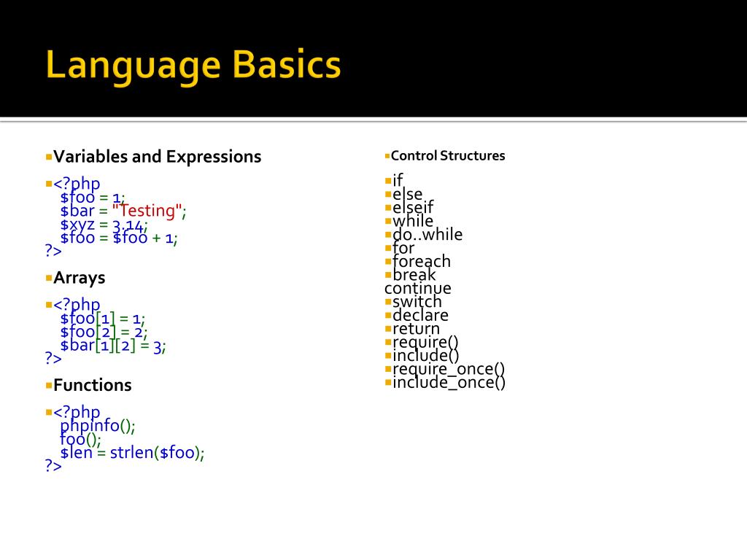Click the 'include_once()' list item
Screen dimensions: 747x560
click(x=449, y=383)
